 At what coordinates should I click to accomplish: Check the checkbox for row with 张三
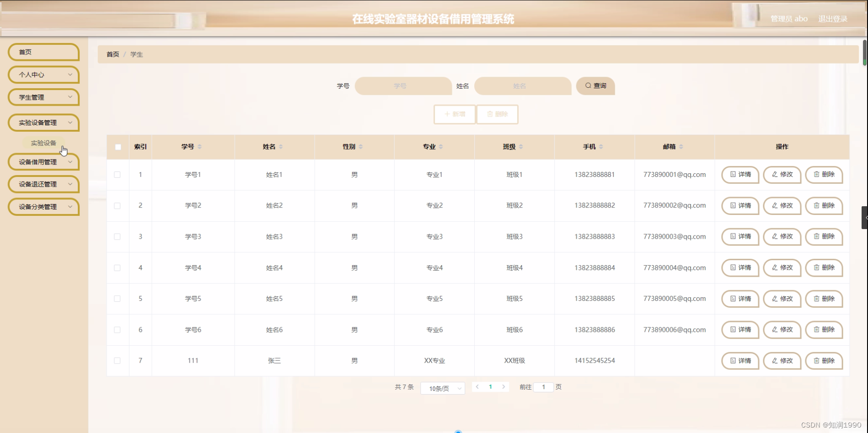click(118, 360)
